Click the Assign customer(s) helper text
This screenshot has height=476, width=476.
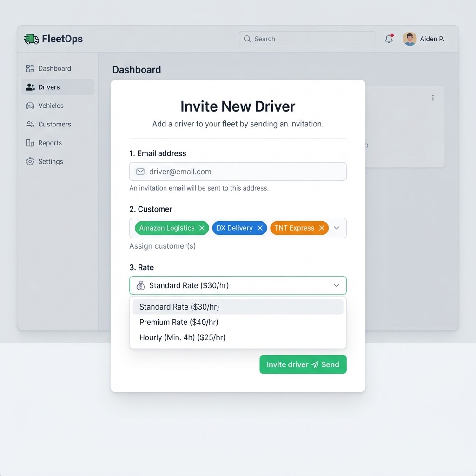pyautogui.click(x=162, y=246)
